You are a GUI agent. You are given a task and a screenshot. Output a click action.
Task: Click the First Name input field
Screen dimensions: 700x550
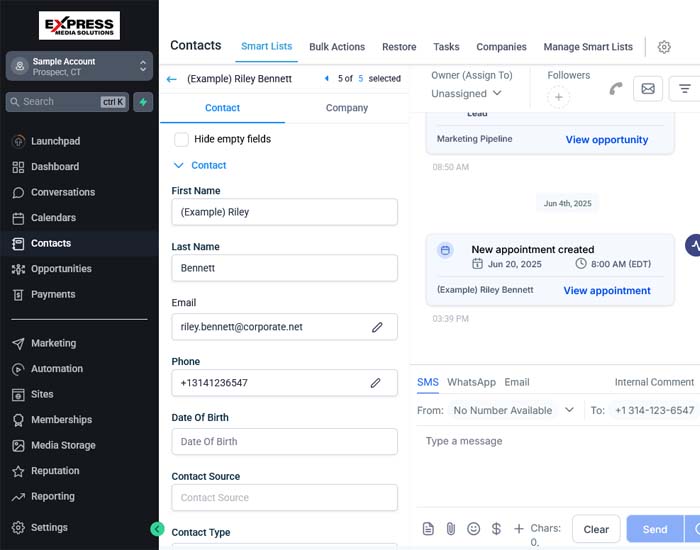click(284, 212)
